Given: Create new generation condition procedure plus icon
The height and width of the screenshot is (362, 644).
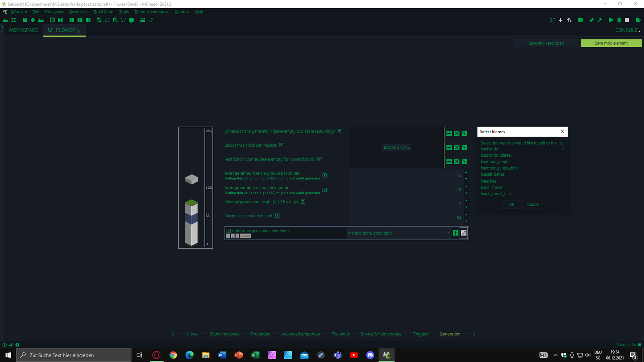Looking at the screenshot, I should (456, 233).
